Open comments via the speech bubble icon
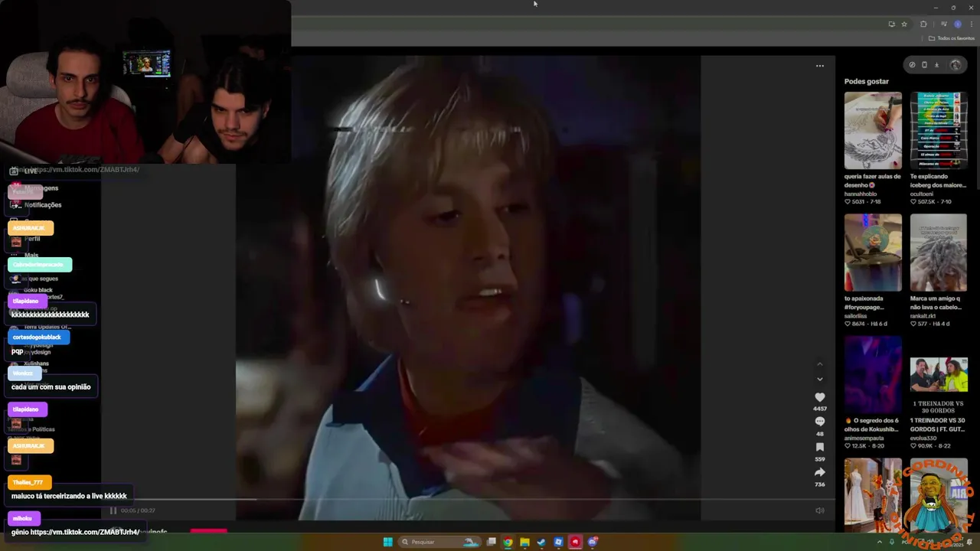The image size is (980, 551). click(819, 422)
